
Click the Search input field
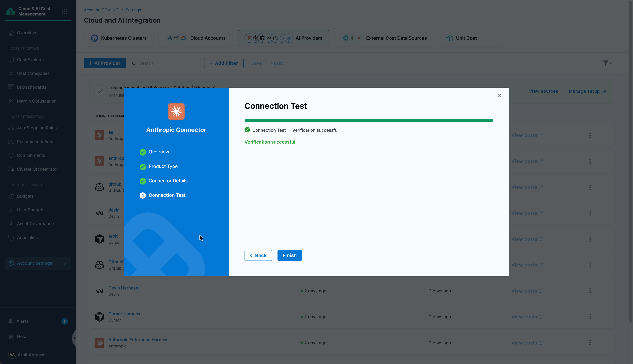tap(165, 63)
